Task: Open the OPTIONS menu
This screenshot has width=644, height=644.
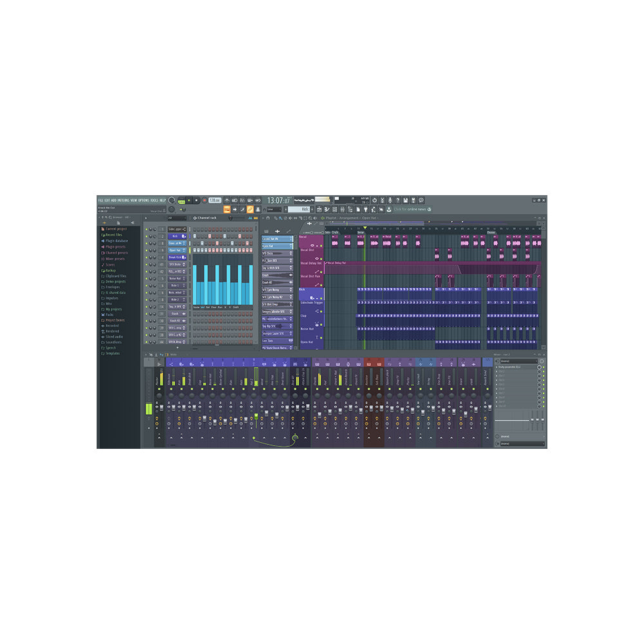Action: [143, 200]
